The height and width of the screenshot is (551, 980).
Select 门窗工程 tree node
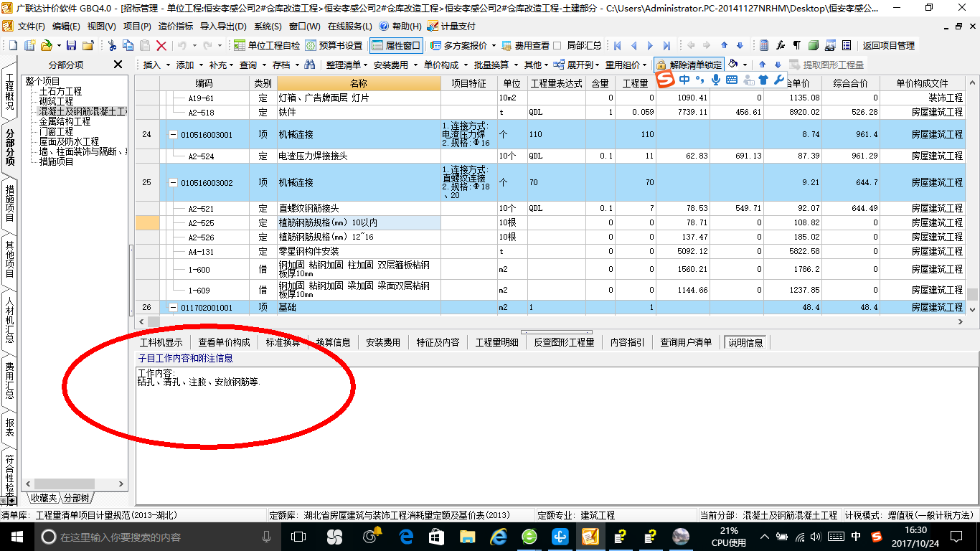[56, 132]
